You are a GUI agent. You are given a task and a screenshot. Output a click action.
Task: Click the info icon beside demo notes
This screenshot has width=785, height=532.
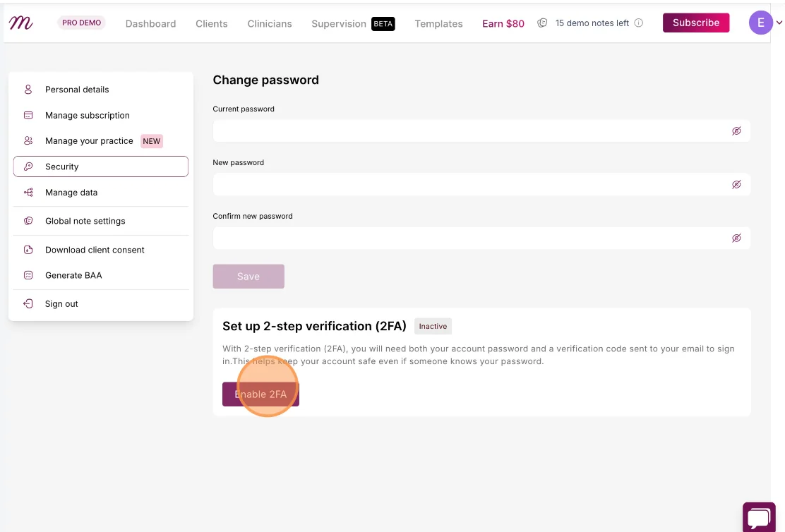[638, 23]
